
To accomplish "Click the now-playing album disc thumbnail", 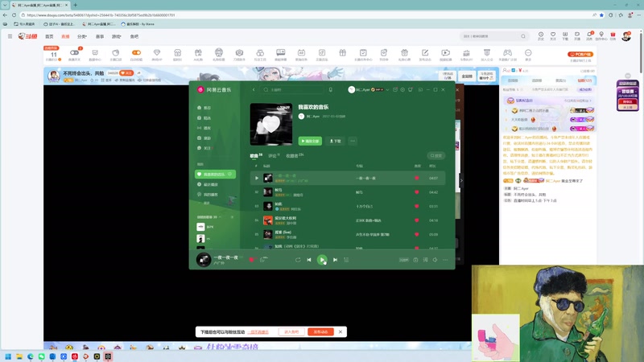I will click(204, 259).
